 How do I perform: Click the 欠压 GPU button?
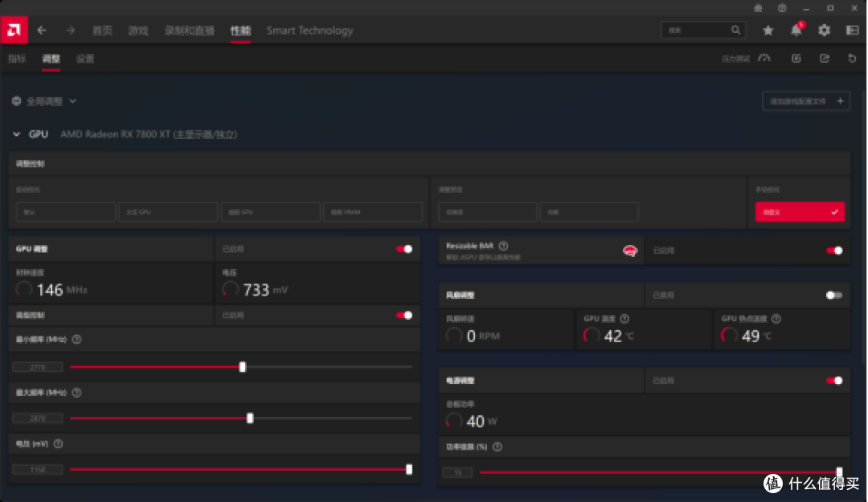[168, 212]
